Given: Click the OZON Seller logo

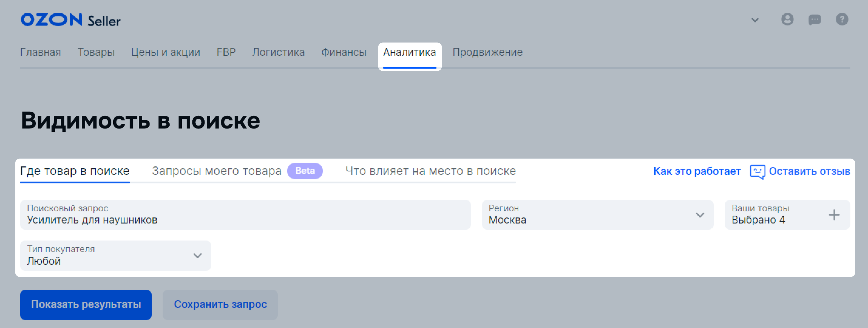Looking at the screenshot, I should [70, 20].
